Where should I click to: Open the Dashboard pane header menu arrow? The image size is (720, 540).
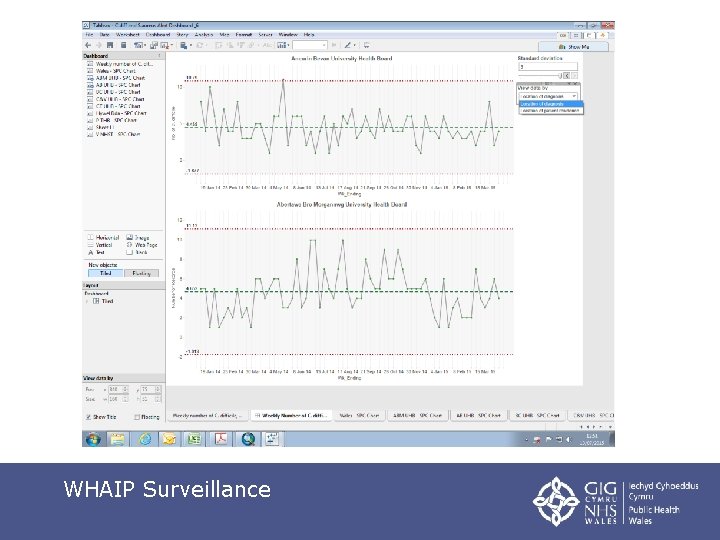(x=159, y=56)
